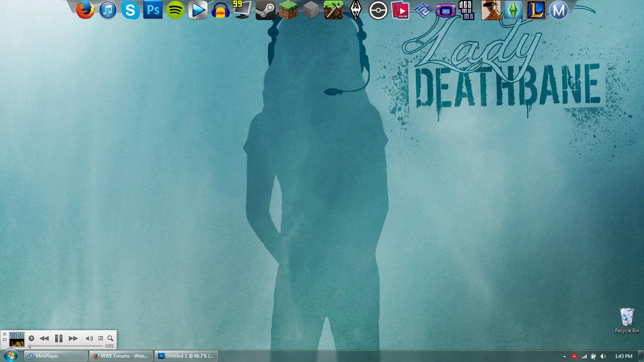This screenshot has width=644, height=362.
Task: Launch Audacity from the dock
Action: click(221, 10)
